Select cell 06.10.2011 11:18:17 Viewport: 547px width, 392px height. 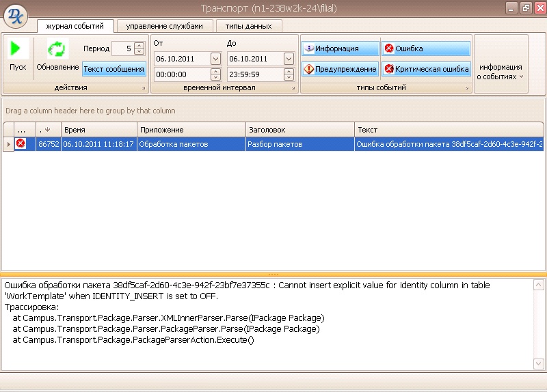[x=99, y=144]
